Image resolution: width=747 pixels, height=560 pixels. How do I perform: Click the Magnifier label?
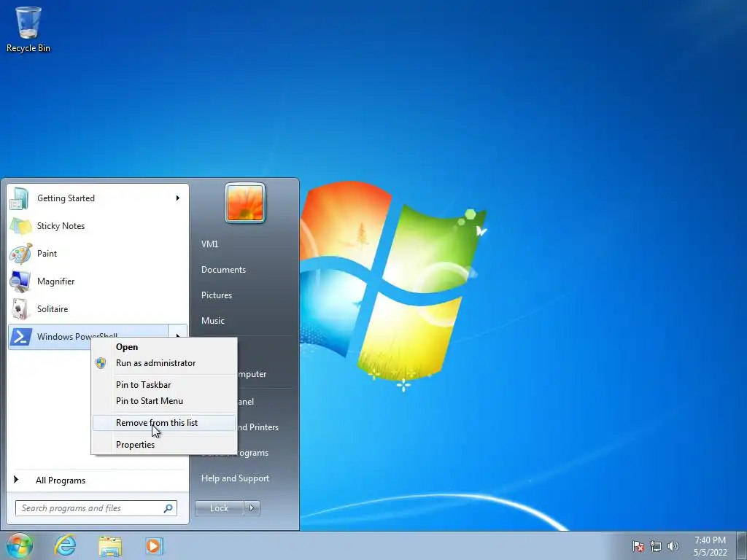(55, 281)
